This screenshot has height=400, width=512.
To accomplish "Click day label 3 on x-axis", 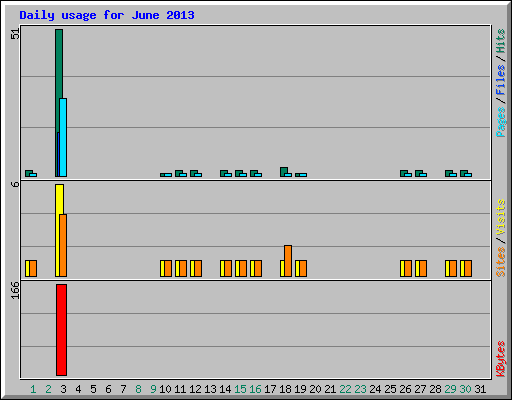I will (x=63, y=389).
